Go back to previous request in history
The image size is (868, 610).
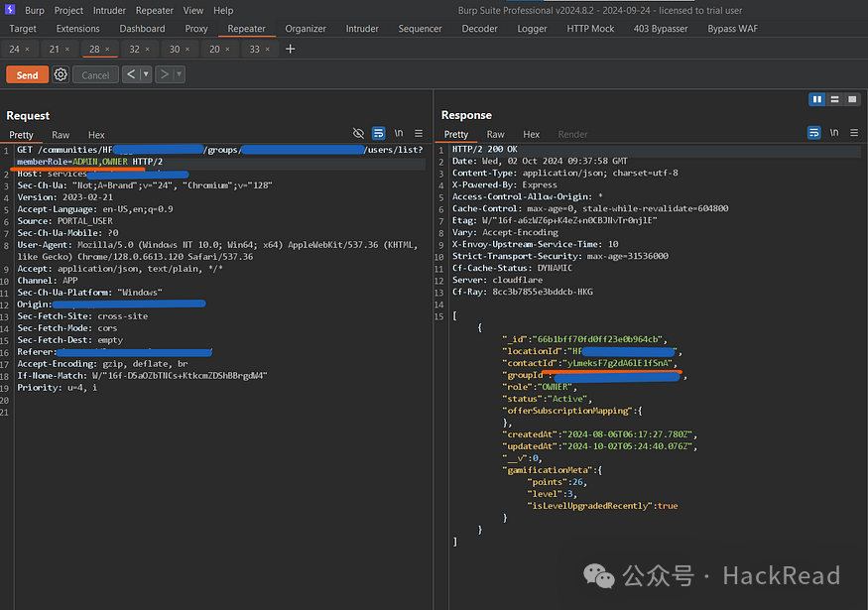[131, 74]
